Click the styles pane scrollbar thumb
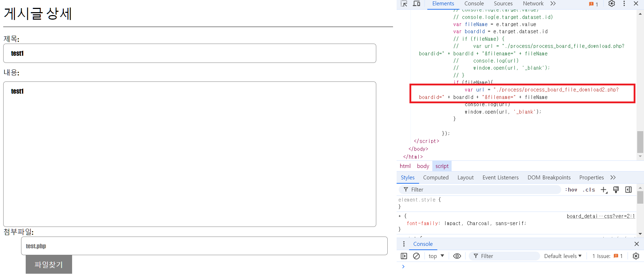 [x=640, y=197]
